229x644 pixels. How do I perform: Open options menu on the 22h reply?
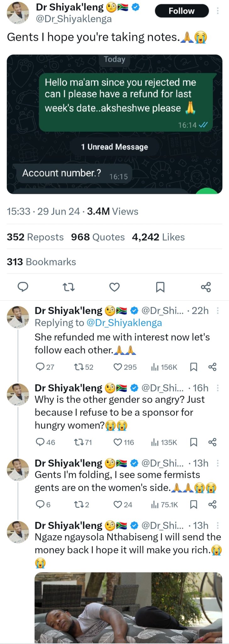218,311
